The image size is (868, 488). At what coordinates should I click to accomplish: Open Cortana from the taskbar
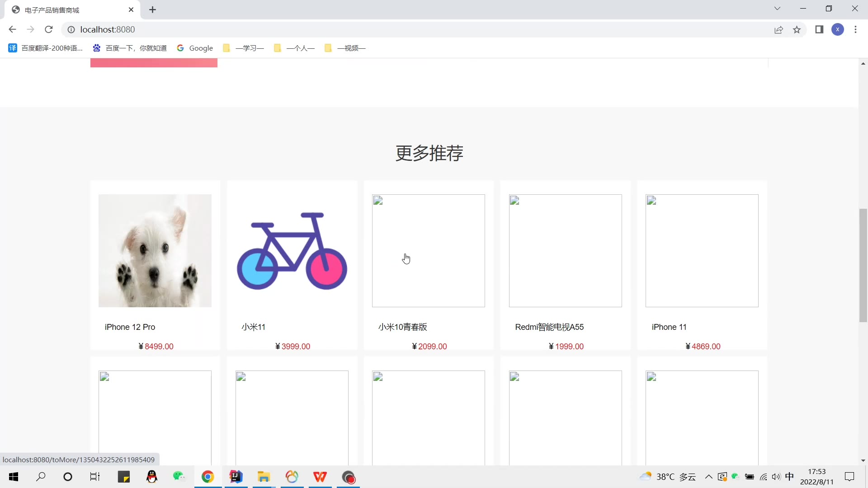pos(68,477)
